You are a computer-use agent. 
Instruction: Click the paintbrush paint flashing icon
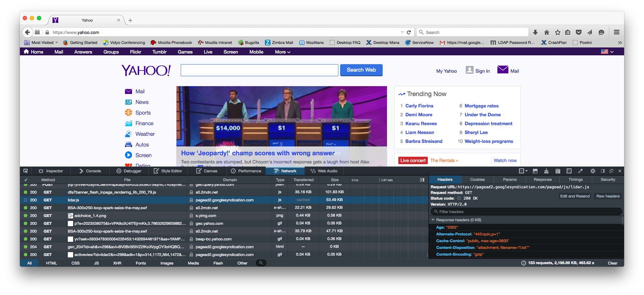(546, 171)
